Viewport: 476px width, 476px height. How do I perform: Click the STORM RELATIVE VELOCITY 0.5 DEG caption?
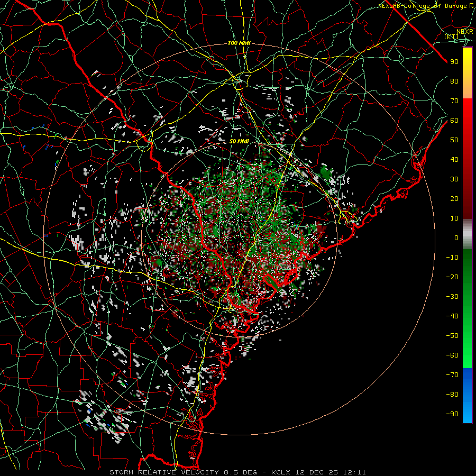coord(183,472)
